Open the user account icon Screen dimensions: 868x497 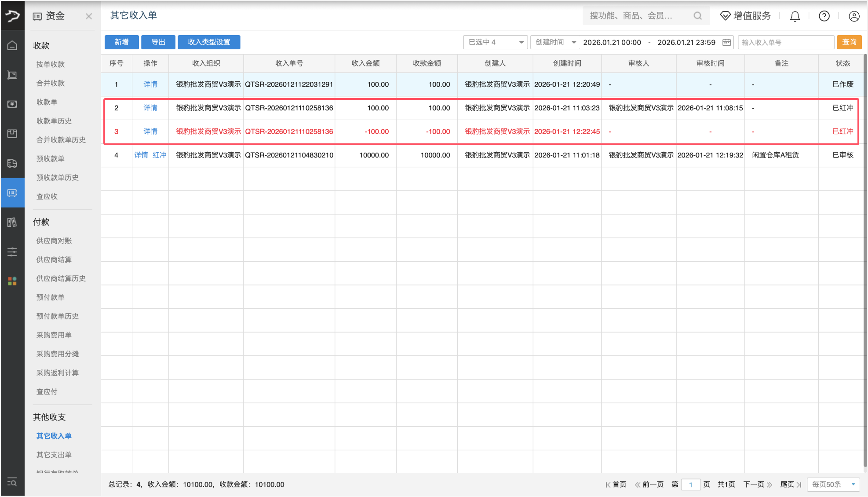point(854,16)
